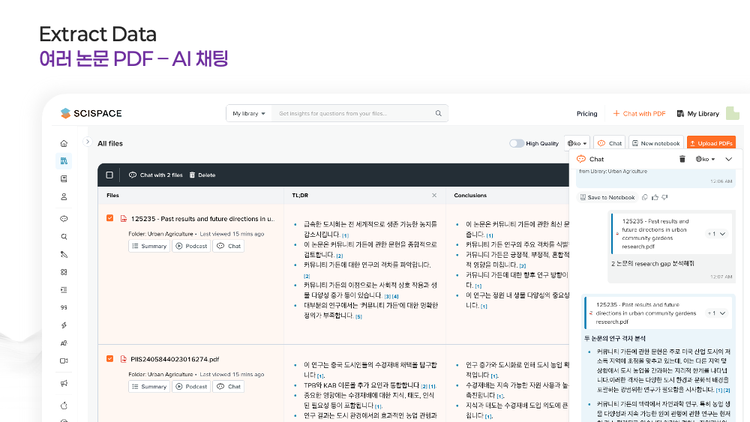
Task: Open Chat with PDF in top navigation
Action: coord(639,114)
